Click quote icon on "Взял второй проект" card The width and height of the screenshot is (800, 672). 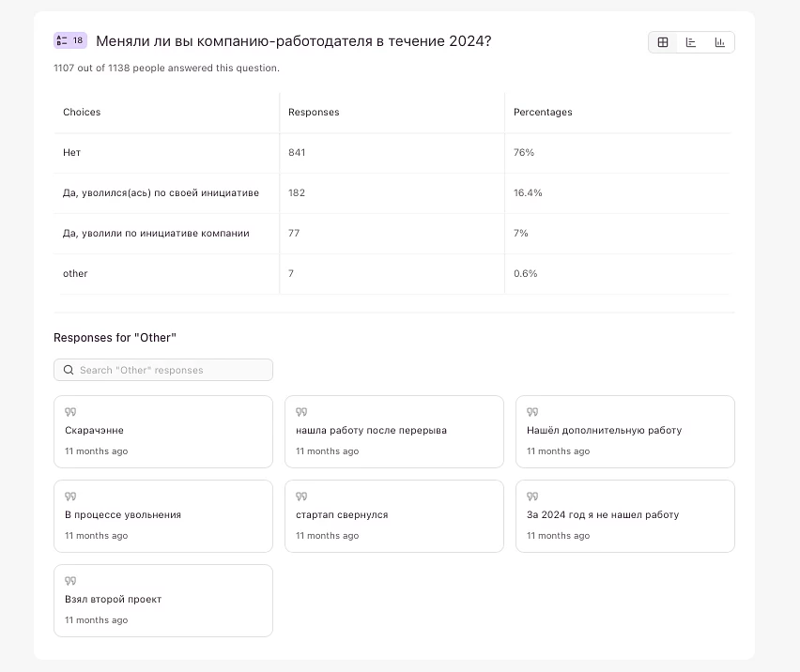(70, 581)
